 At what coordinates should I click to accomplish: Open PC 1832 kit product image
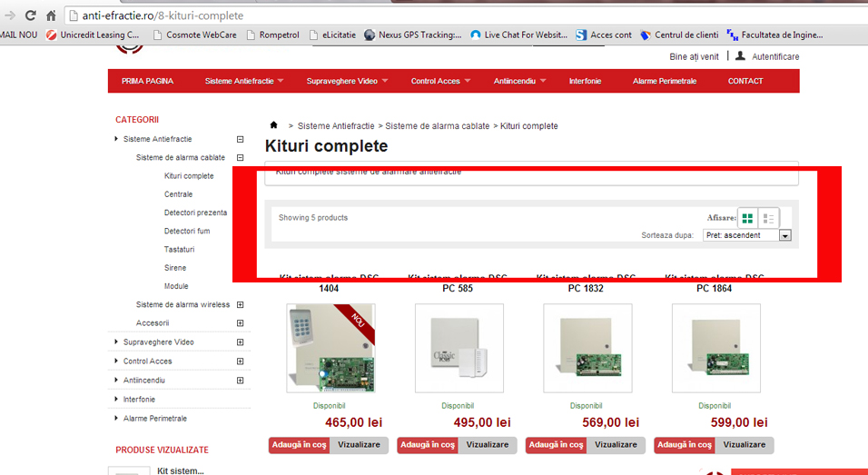click(x=587, y=348)
